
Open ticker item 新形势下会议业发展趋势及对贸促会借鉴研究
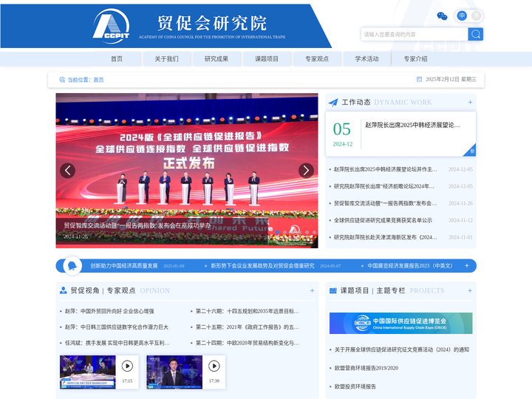[262, 266]
